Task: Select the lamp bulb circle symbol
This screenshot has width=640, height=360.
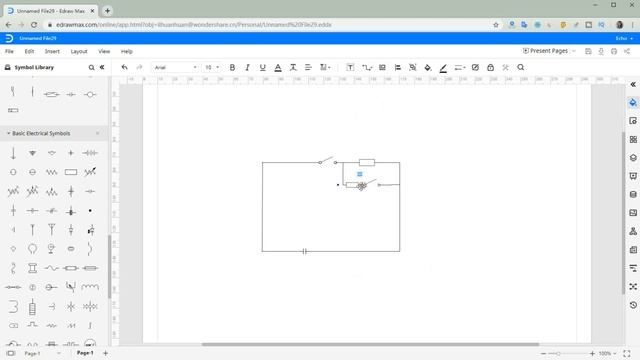Action: (33, 249)
